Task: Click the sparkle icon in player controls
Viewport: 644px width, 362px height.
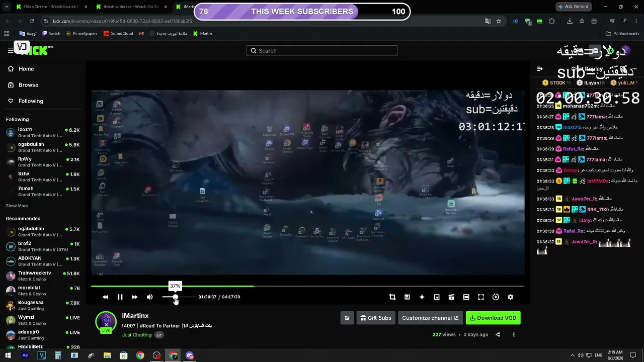Action: pyautogui.click(x=422, y=297)
